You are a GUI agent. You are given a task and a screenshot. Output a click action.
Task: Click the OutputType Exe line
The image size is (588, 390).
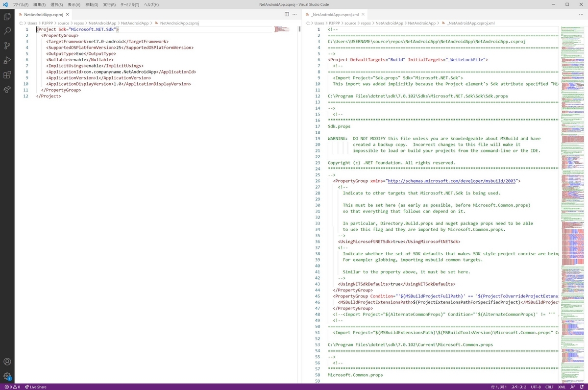click(81, 53)
